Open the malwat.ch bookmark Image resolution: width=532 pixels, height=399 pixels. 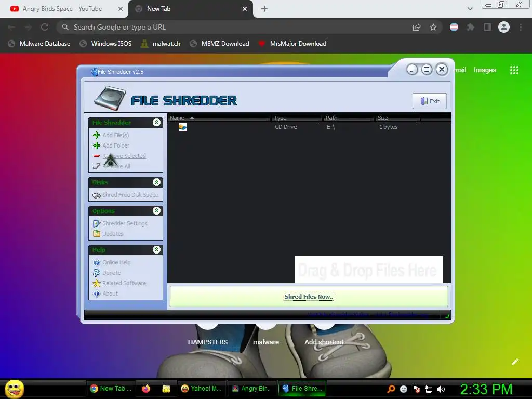pos(161,44)
